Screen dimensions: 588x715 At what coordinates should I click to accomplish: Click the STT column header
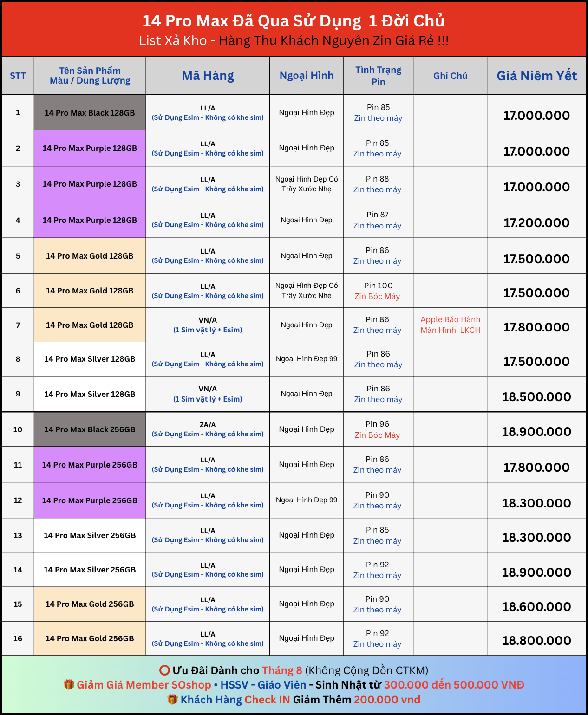coord(18,76)
